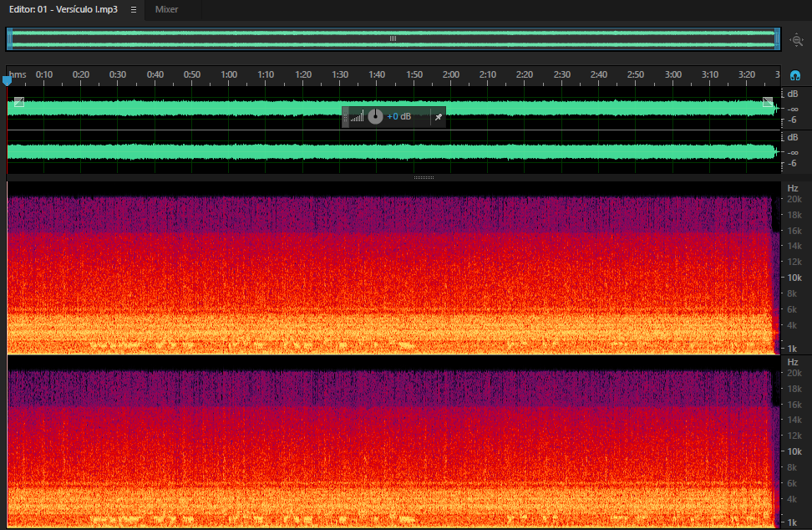Click the dB label of the upper channel scale
This screenshot has height=530, width=812.
(x=793, y=94)
